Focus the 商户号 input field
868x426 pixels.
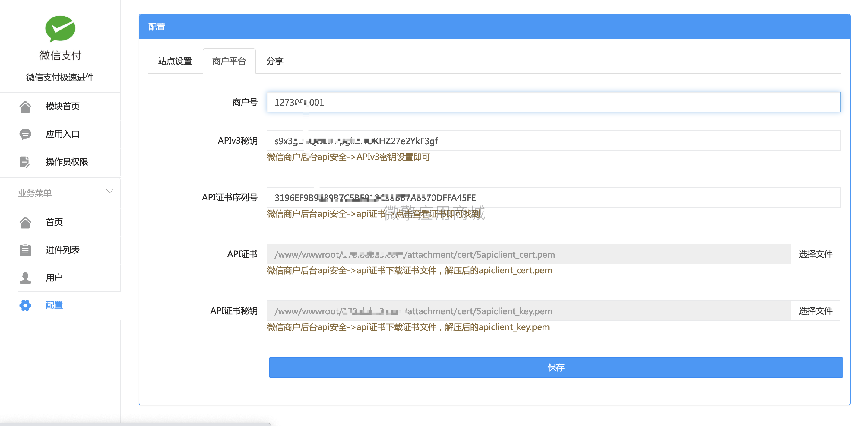(x=553, y=102)
